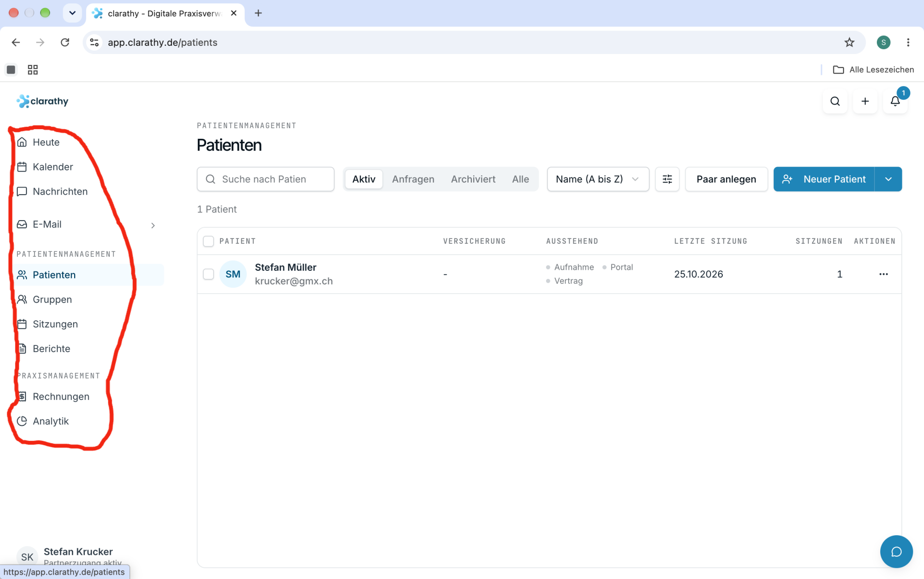Viewport: 924px width, 579px height.
Task: Click the 25.10.2026 last session date
Action: coord(698,274)
